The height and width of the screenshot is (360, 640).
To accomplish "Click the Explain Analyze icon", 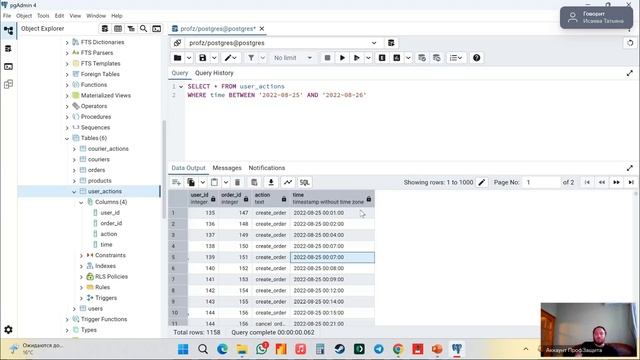I will point(396,58).
